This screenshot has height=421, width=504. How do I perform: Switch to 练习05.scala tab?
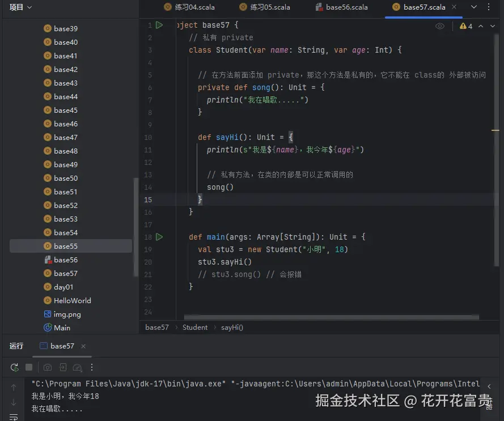pos(265,7)
